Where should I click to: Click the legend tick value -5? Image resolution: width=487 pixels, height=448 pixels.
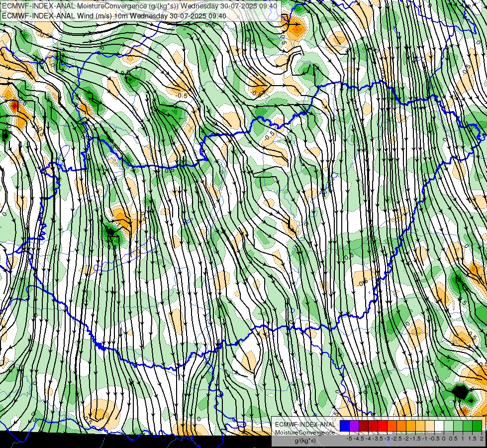pyautogui.click(x=349, y=439)
